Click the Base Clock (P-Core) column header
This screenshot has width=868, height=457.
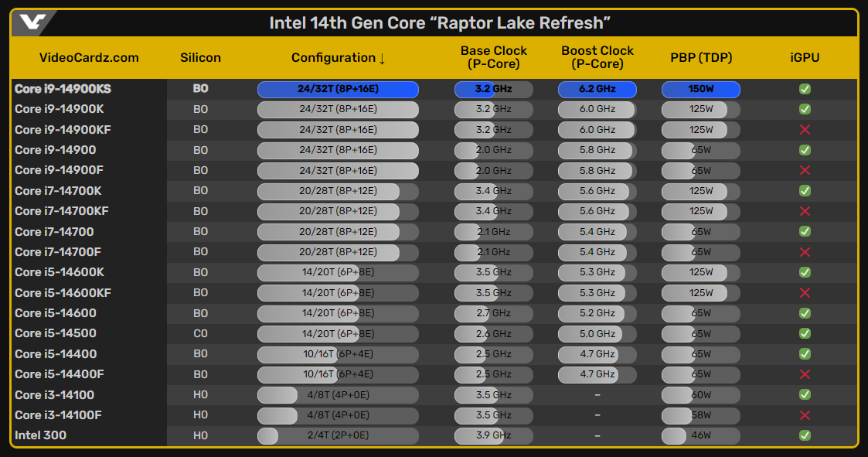(494, 58)
